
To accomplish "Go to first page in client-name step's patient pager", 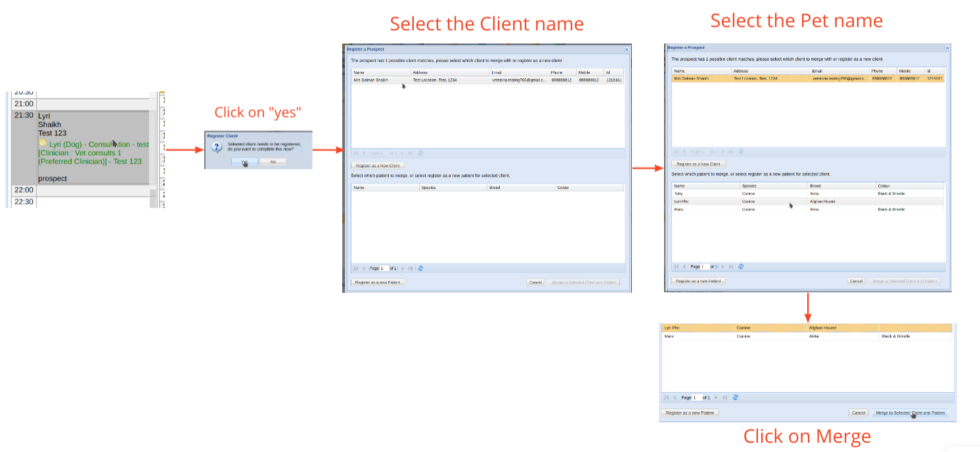I will 356,268.
